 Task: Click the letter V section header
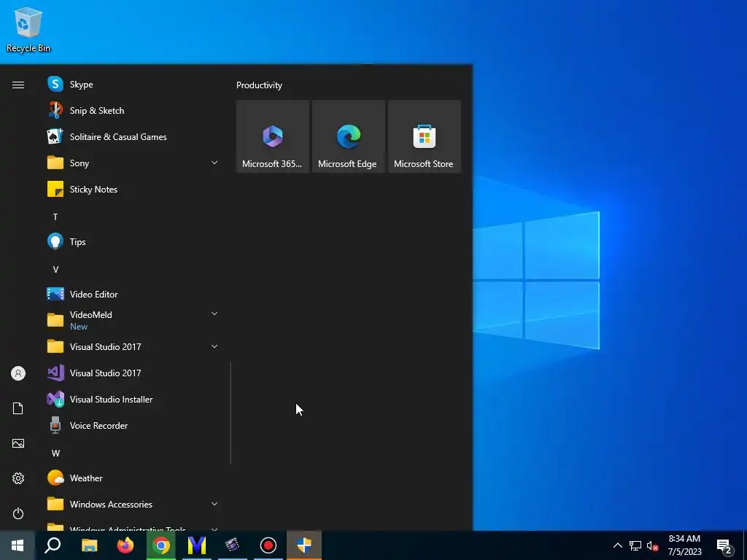pos(55,269)
